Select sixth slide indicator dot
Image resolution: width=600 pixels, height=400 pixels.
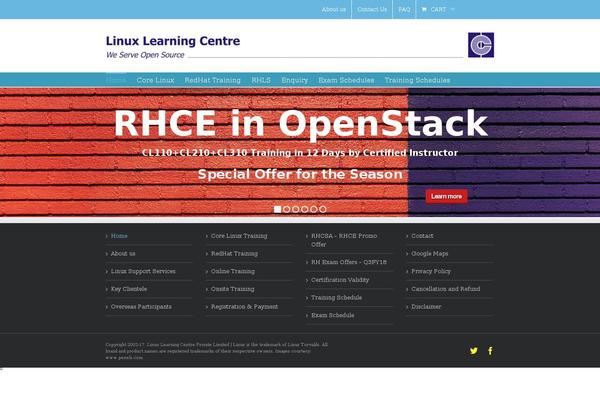coord(323,209)
